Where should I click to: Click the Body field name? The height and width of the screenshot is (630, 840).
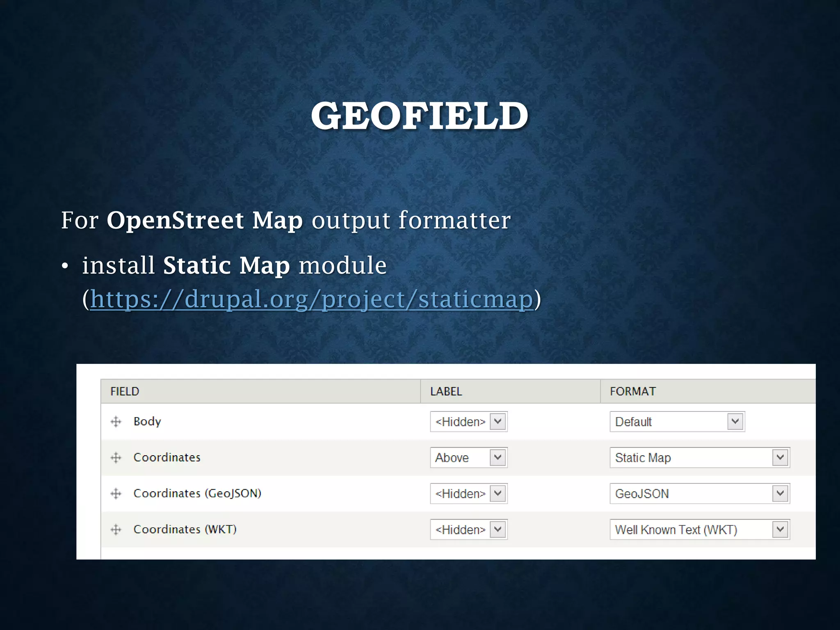pos(147,422)
